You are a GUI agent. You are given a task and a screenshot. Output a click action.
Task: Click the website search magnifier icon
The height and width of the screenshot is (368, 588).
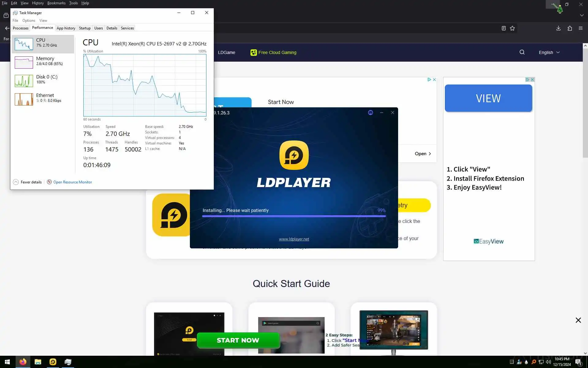coord(522,52)
